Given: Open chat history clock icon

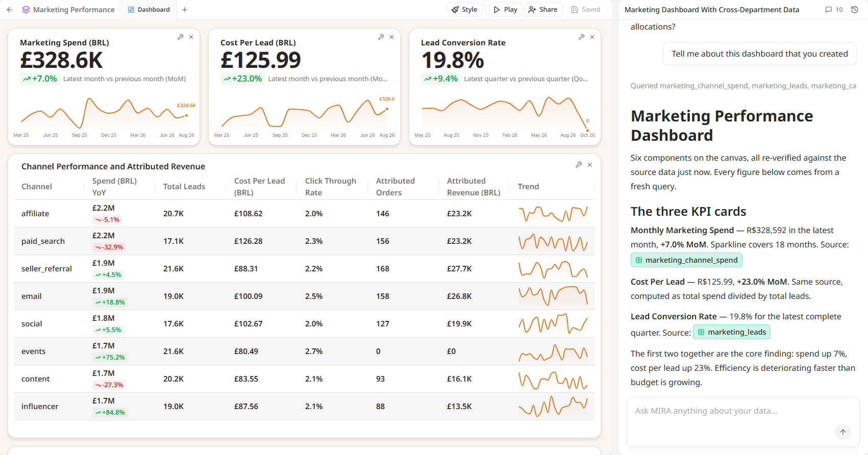Looking at the screenshot, I should click(855, 10).
